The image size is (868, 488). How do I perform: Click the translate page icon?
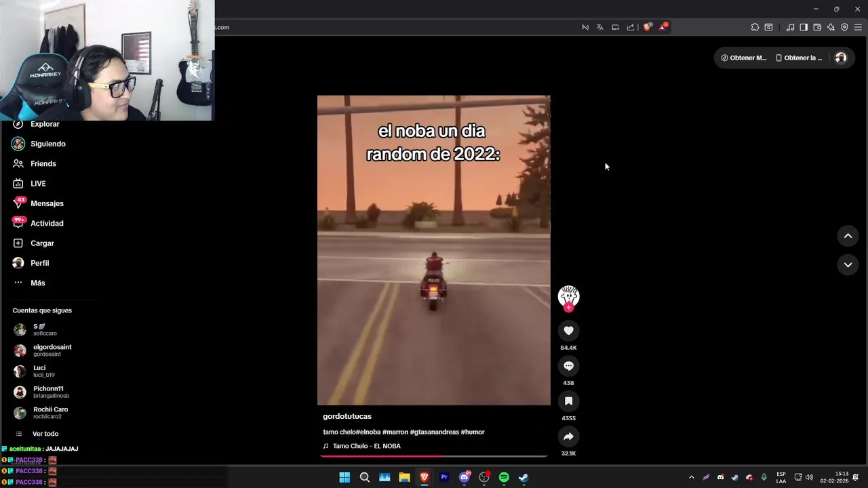click(600, 27)
